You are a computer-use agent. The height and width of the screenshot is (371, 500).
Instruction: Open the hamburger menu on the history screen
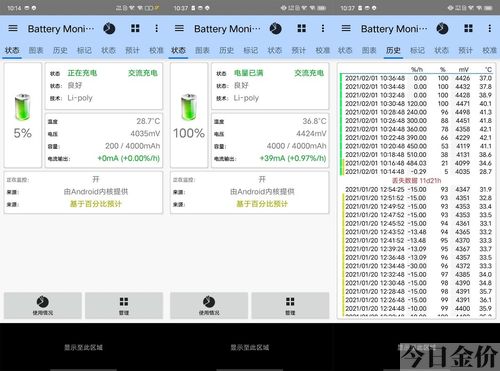pyautogui.click(x=346, y=28)
